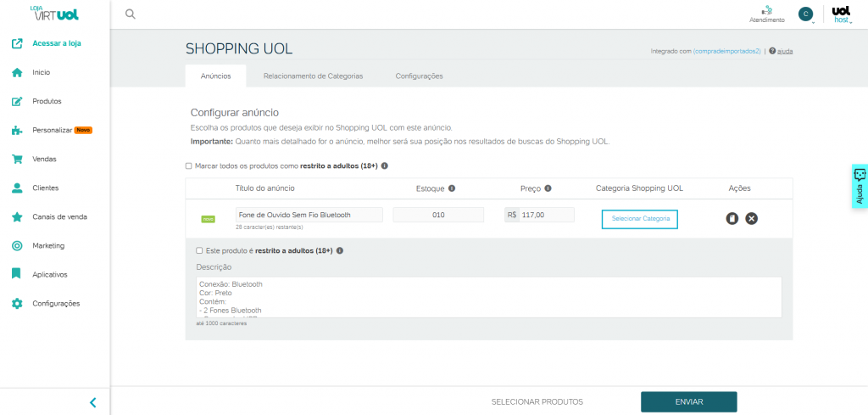The width and height of the screenshot is (868, 415).
Task: Click the Acessar a loja external-link icon
Action: click(17, 43)
